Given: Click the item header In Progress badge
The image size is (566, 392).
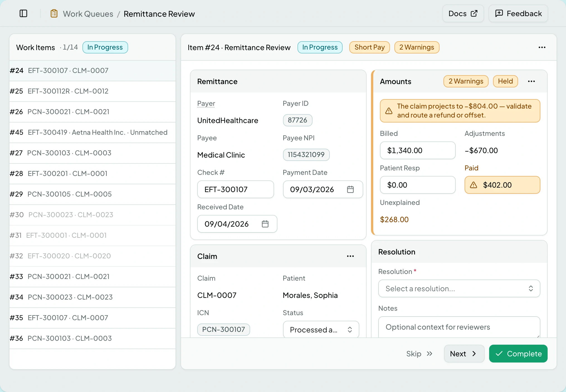Looking at the screenshot, I should click(x=320, y=47).
